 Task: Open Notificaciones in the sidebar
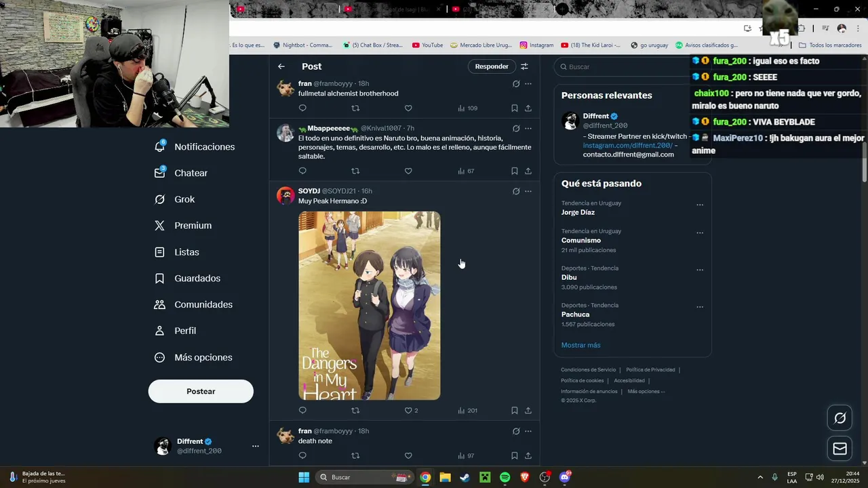tap(195, 146)
